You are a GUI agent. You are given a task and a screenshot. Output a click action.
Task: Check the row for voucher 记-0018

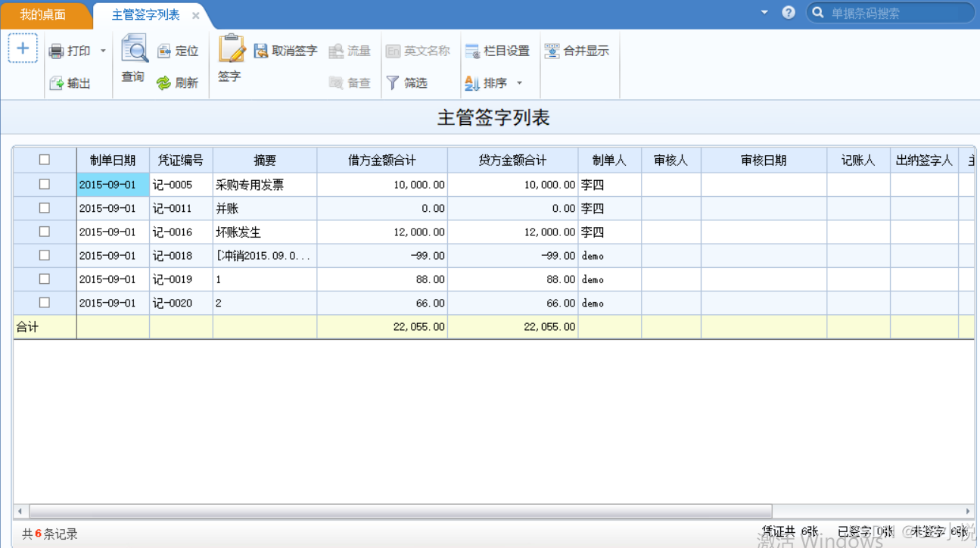(x=45, y=255)
